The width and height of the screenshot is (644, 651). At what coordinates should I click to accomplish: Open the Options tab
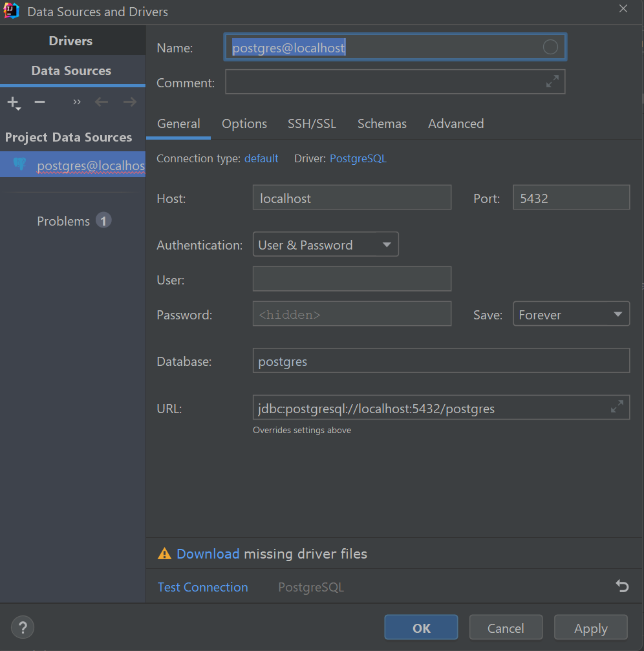click(x=244, y=123)
